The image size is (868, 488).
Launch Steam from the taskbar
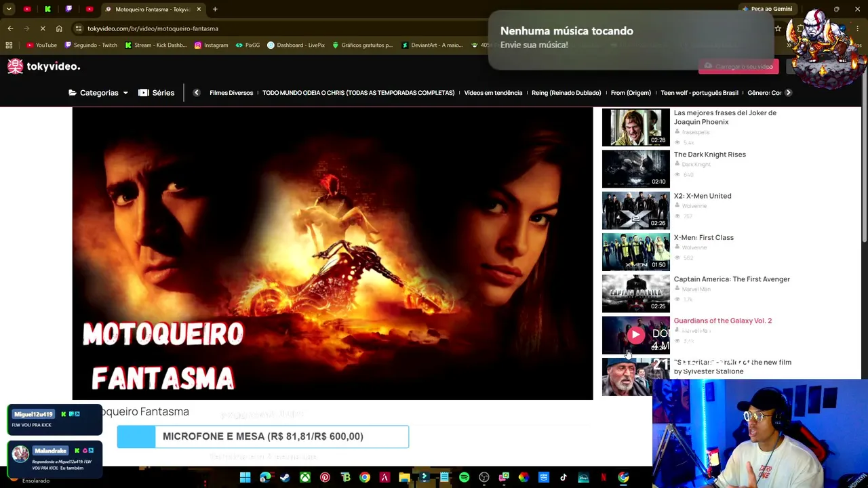point(285,478)
